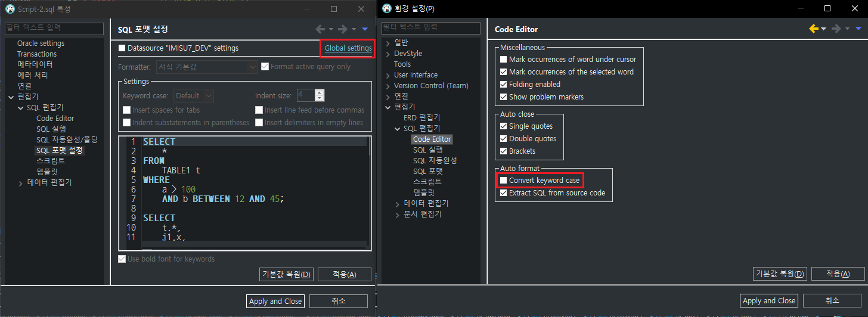
Task: Click 적용 button in Code Editor page
Action: tap(838, 274)
